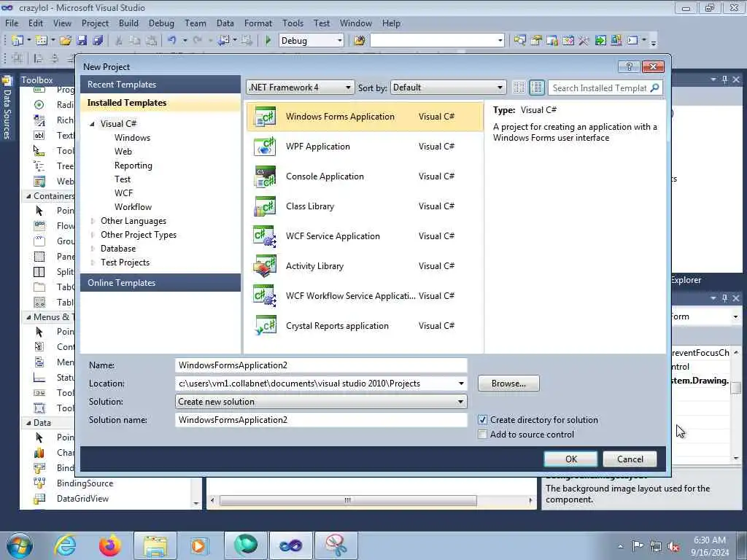The height and width of the screenshot is (560, 747).
Task: Expand the Other Languages node
Action: coord(93,221)
